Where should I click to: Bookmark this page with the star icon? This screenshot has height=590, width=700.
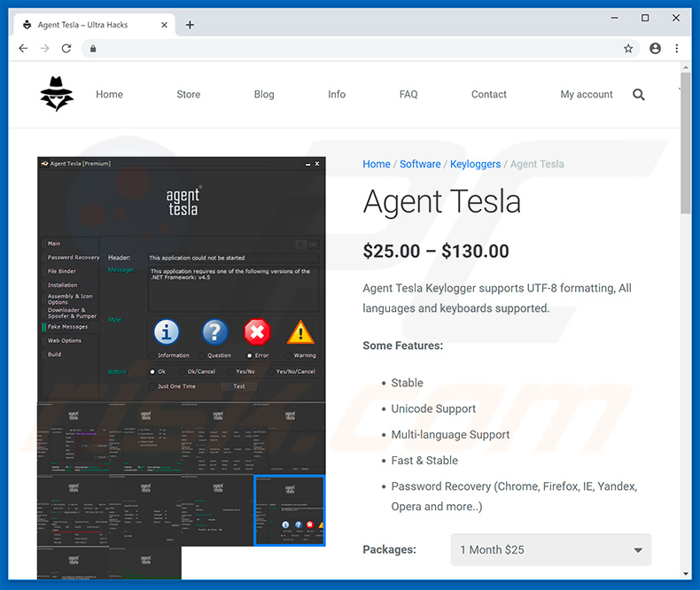(x=628, y=49)
